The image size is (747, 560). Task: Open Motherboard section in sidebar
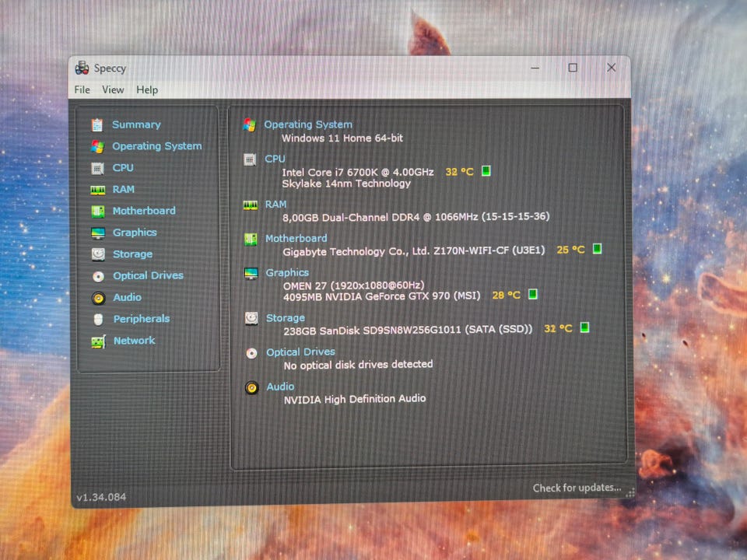pos(145,211)
